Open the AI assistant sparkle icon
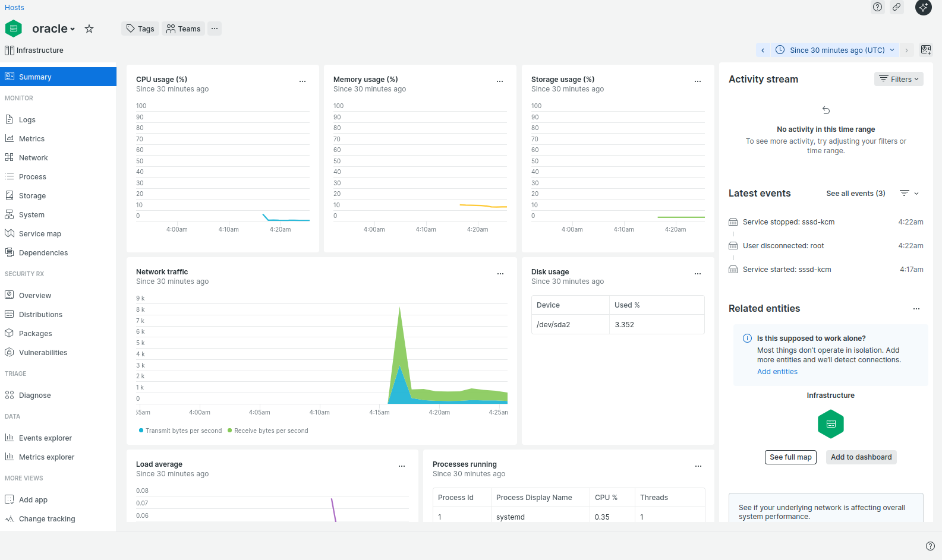This screenshot has width=942, height=560. 923,7
